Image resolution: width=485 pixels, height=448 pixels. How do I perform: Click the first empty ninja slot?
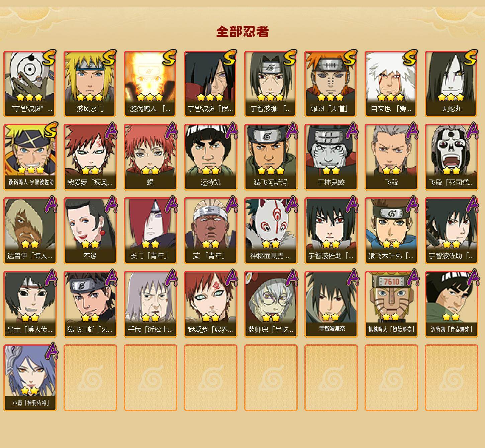90,378
